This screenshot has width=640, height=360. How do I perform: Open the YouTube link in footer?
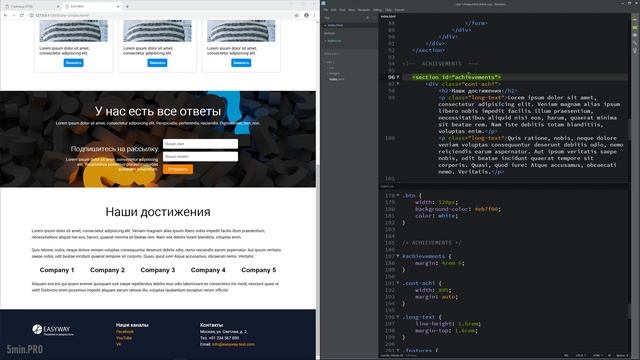[124, 338]
